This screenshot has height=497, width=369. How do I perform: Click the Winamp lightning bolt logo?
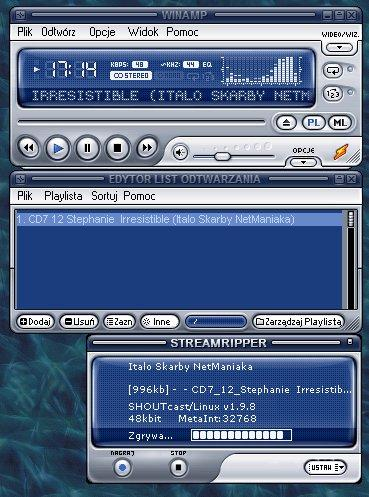[341, 152]
